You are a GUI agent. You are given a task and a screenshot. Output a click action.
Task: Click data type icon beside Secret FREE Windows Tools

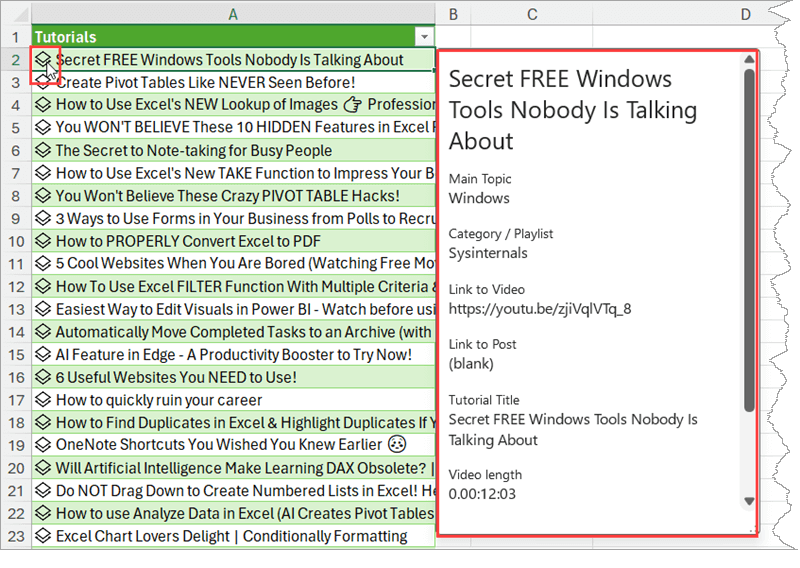pos(43,60)
